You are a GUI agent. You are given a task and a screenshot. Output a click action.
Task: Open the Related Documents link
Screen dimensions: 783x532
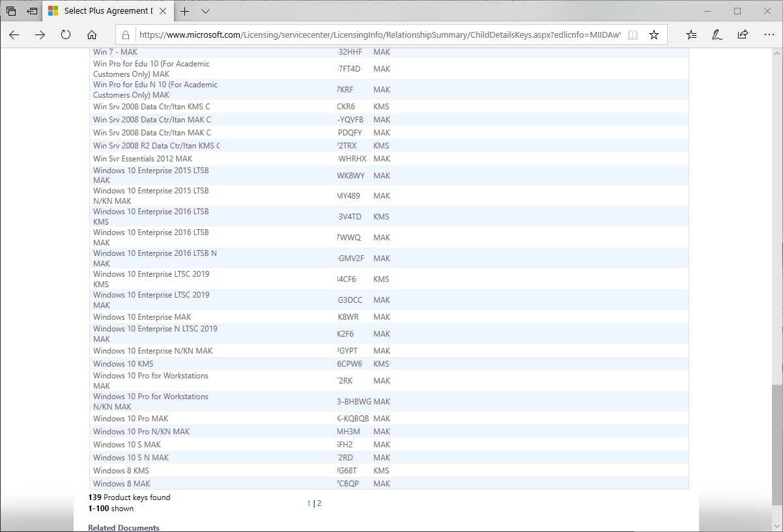(124, 527)
